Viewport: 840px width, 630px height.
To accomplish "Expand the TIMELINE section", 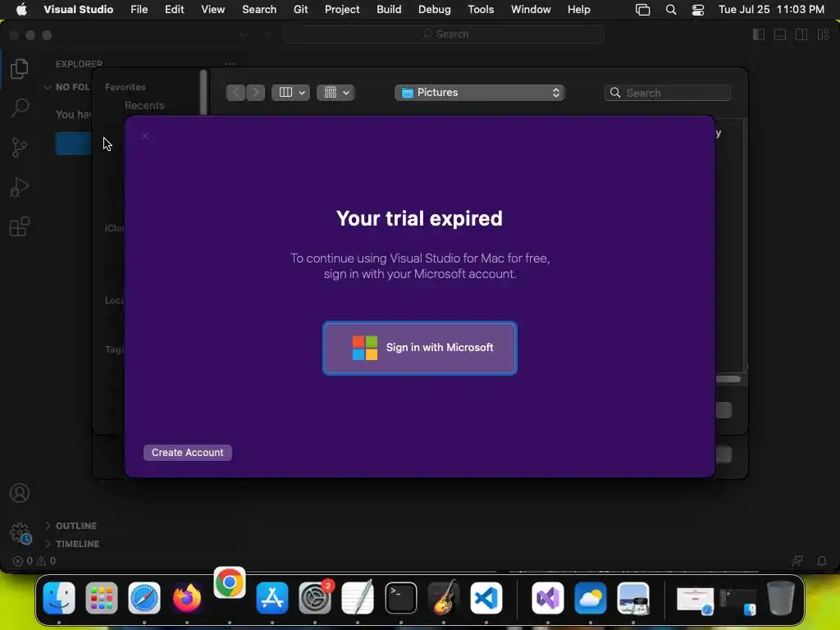I will [72, 544].
